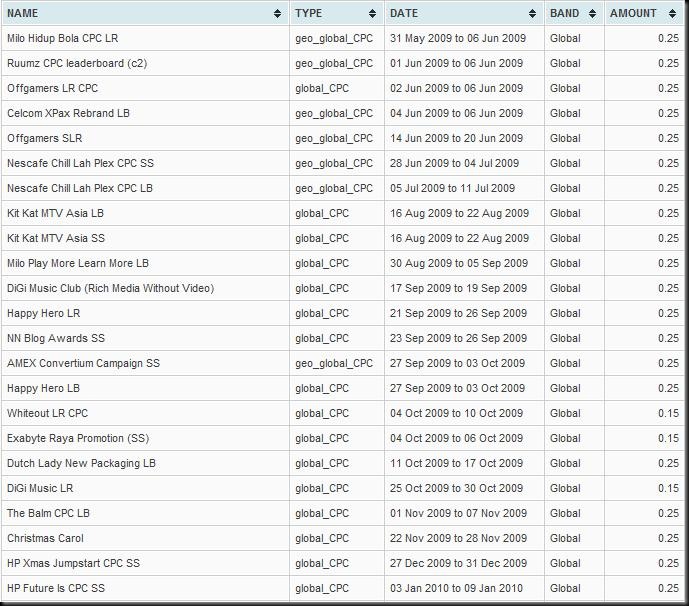Sort table by the BAND header label
The image size is (689, 606).
tap(565, 13)
